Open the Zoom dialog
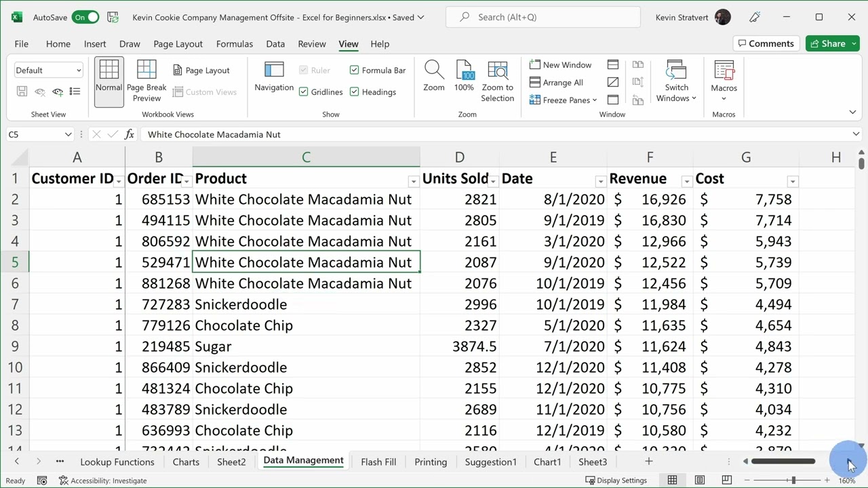The height and width of the screenshot is (488, 868). [434, 77]
